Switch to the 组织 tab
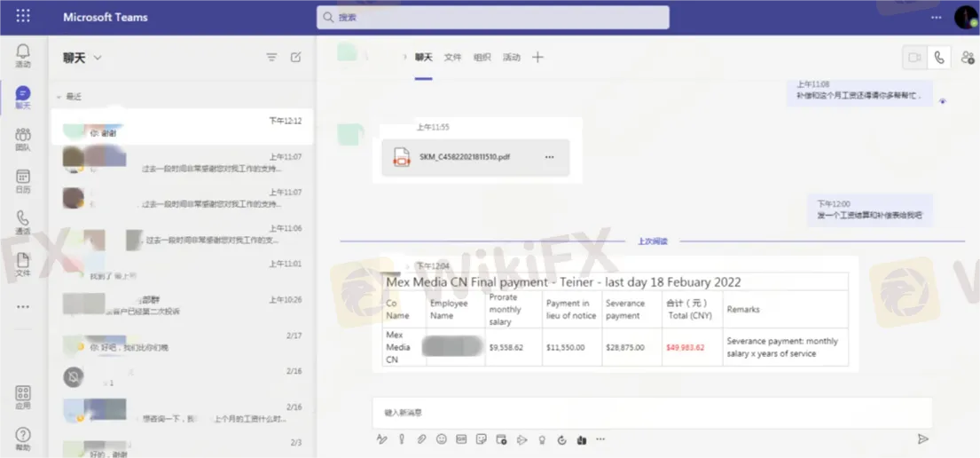 pyautogui.click(x=482, y=57)
